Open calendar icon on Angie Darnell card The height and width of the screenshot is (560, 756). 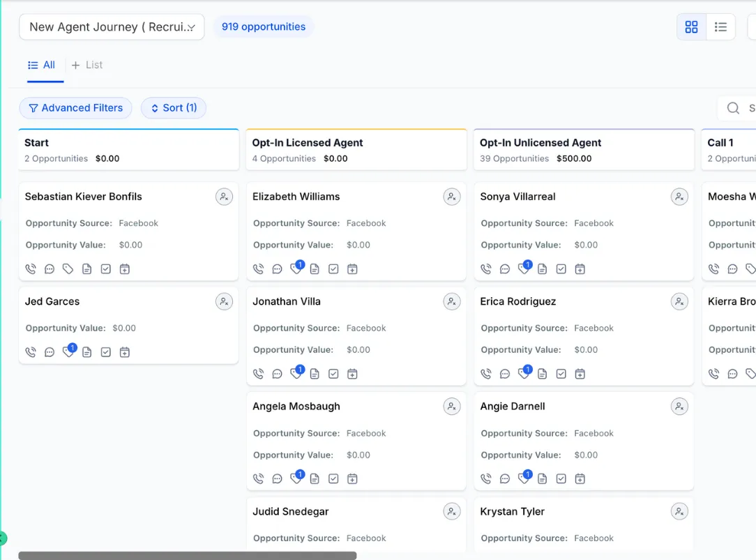(580, 478)
